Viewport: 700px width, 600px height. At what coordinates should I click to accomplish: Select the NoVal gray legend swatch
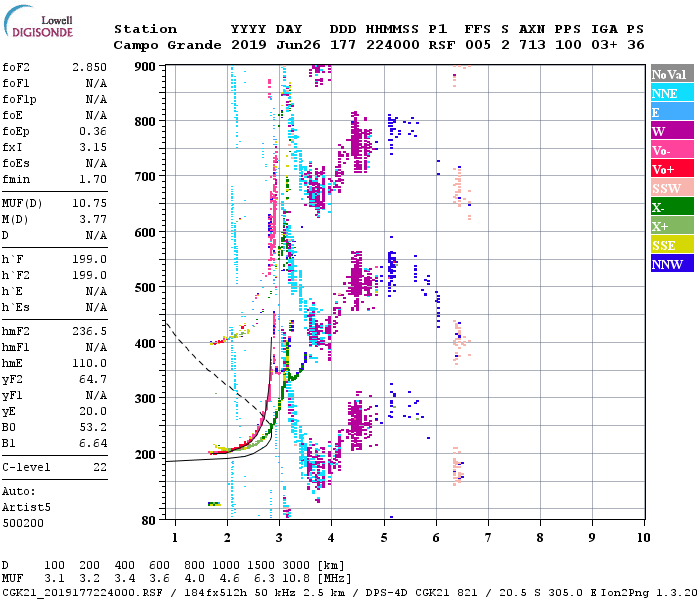point(672,74)
